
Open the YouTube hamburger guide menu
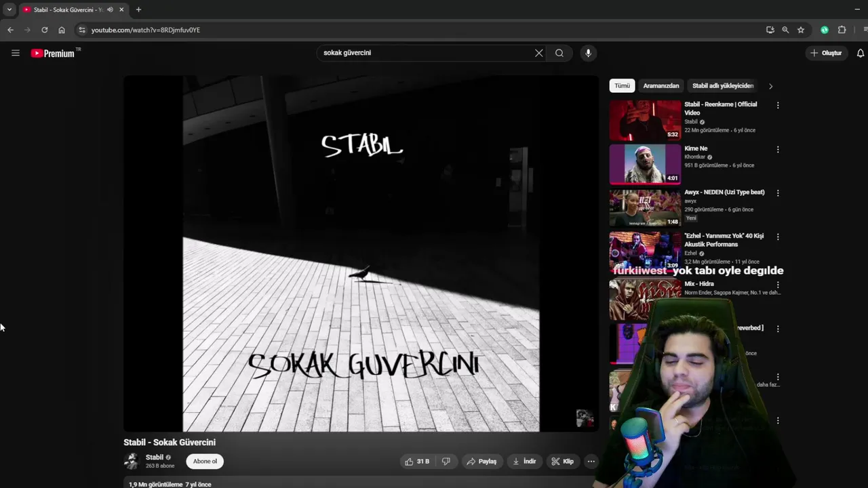click(x=16, y=53)
